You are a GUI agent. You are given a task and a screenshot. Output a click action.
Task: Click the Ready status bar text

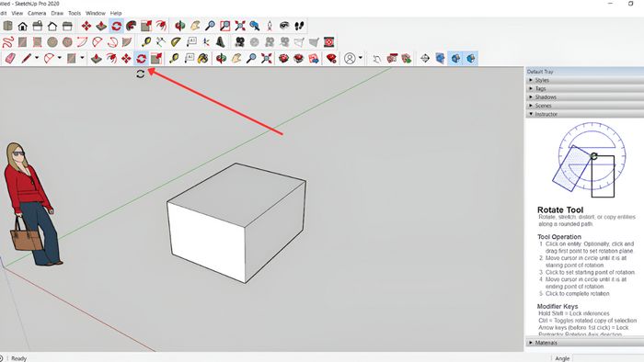pyautogui.click(x=18, y=358)
